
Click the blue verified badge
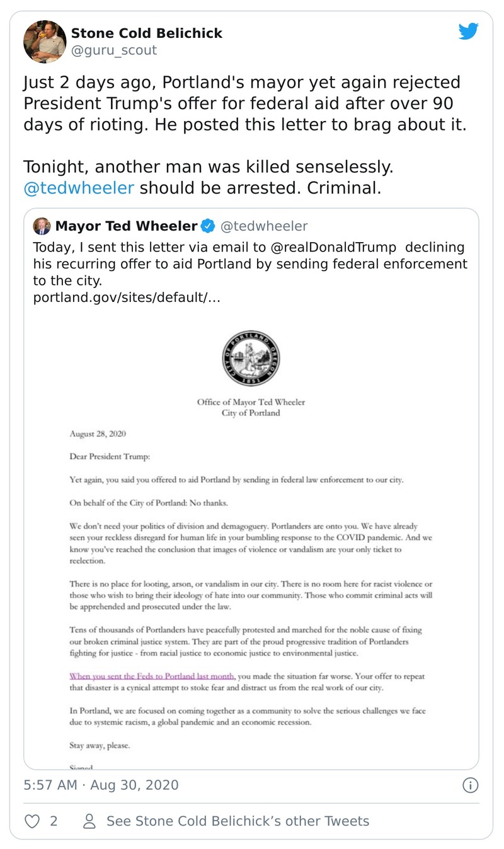tap(208, 226)
